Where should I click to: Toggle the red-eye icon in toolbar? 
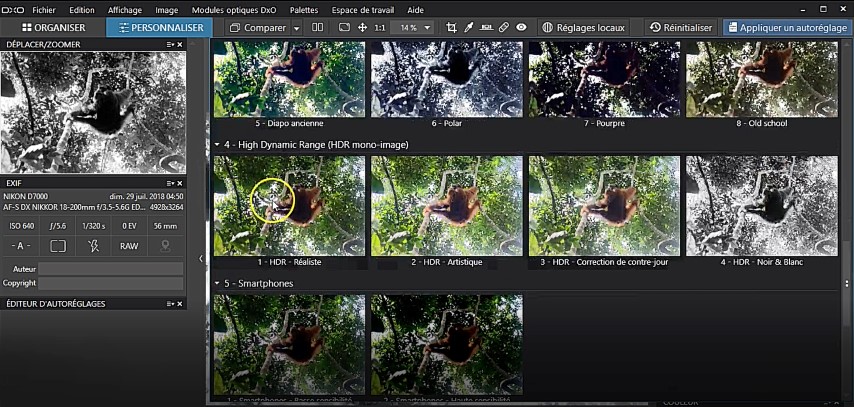click(x=521, y=27)
